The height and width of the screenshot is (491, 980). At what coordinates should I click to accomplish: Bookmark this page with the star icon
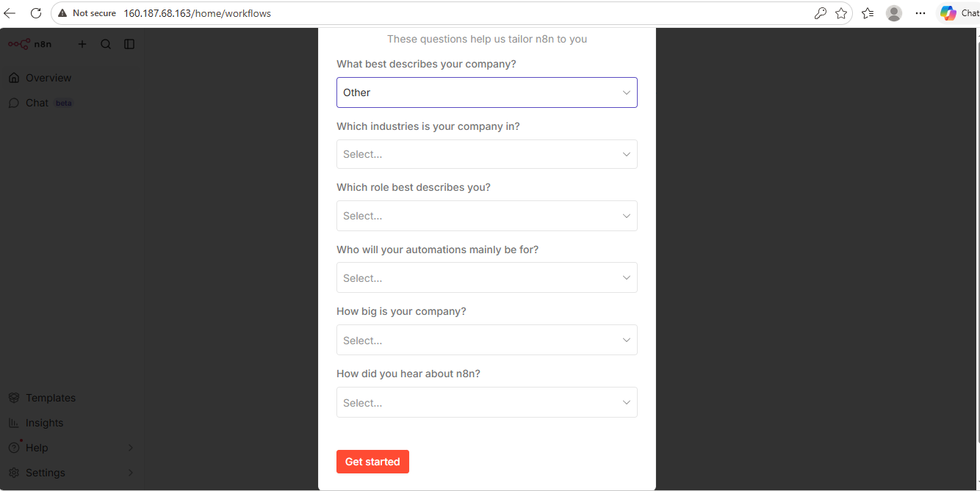click(841, 13)
